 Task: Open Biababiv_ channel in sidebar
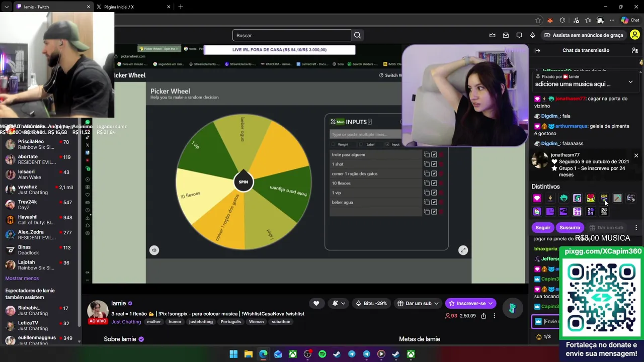click(39, 310)
